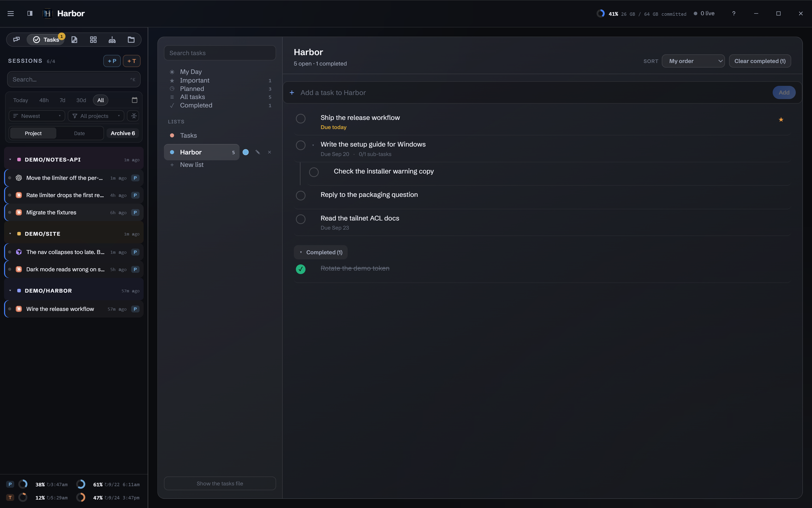Mark Write the setup guide for Windows complete
This screenshot has width=812, height=508.
tap(301, 145)
